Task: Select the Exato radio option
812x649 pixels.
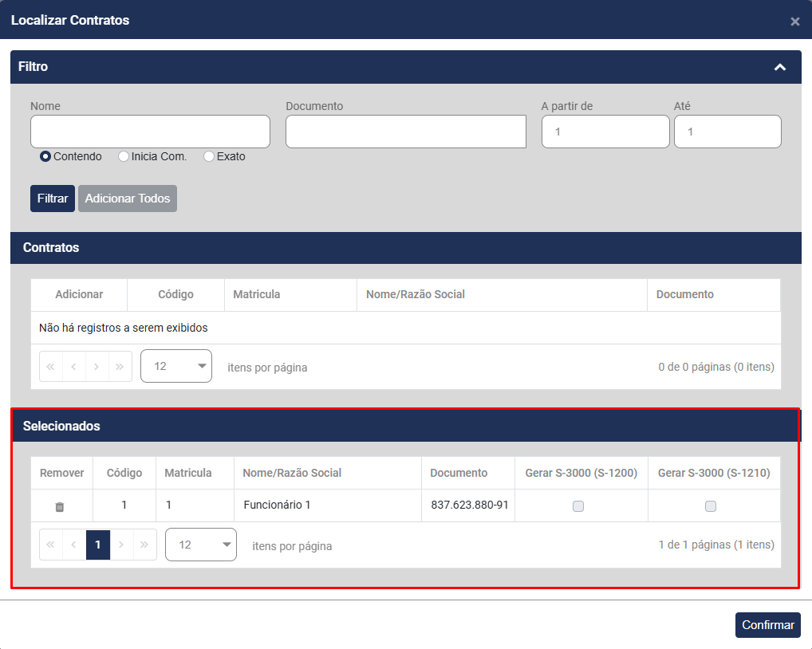Action: click(209, 156)
